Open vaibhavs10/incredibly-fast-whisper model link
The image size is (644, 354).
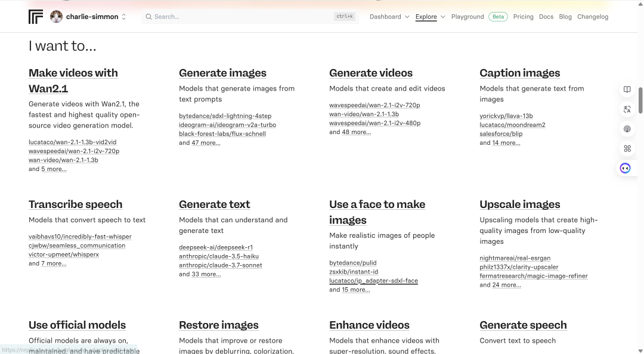(x=80, y=237)
